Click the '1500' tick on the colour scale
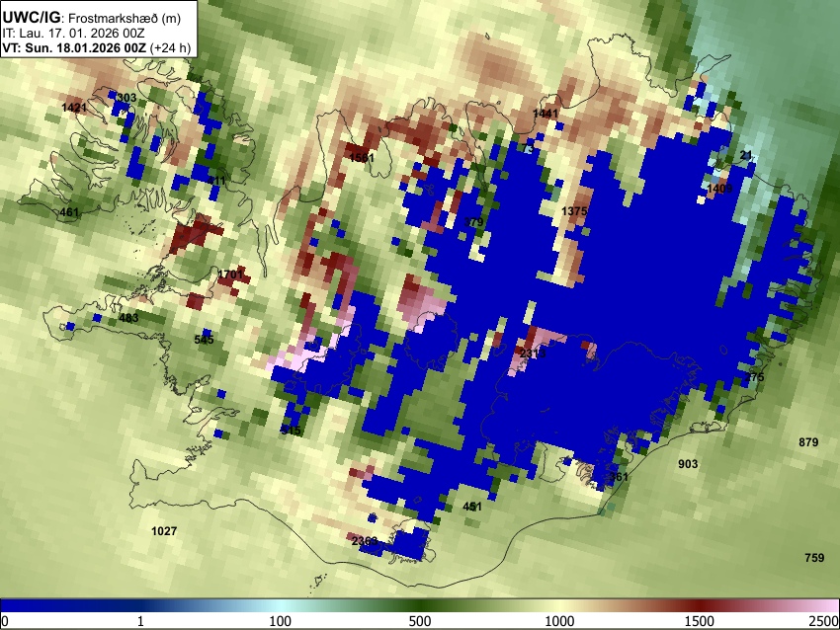The width and height of the screenshot is (840, 630). [699, 621]
